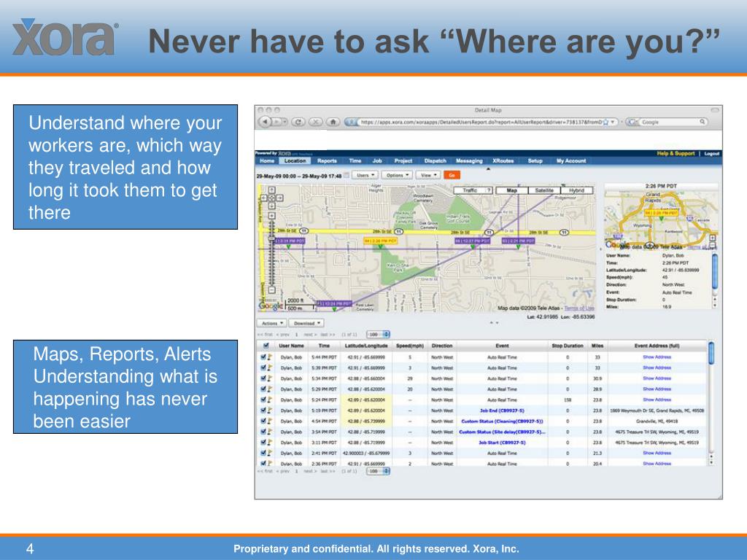This screenshot has height=560, width=747.
Task: Enable the Traffic map overlay button
Action: [469, 190]
